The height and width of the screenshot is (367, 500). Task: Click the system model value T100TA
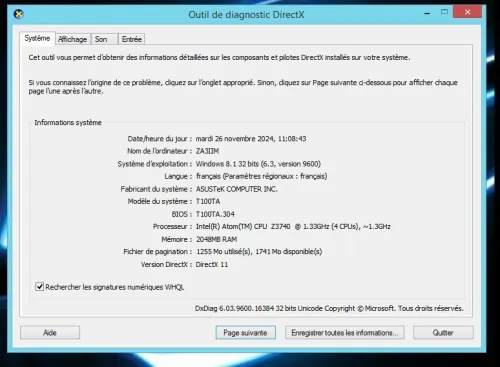point(208,202)
